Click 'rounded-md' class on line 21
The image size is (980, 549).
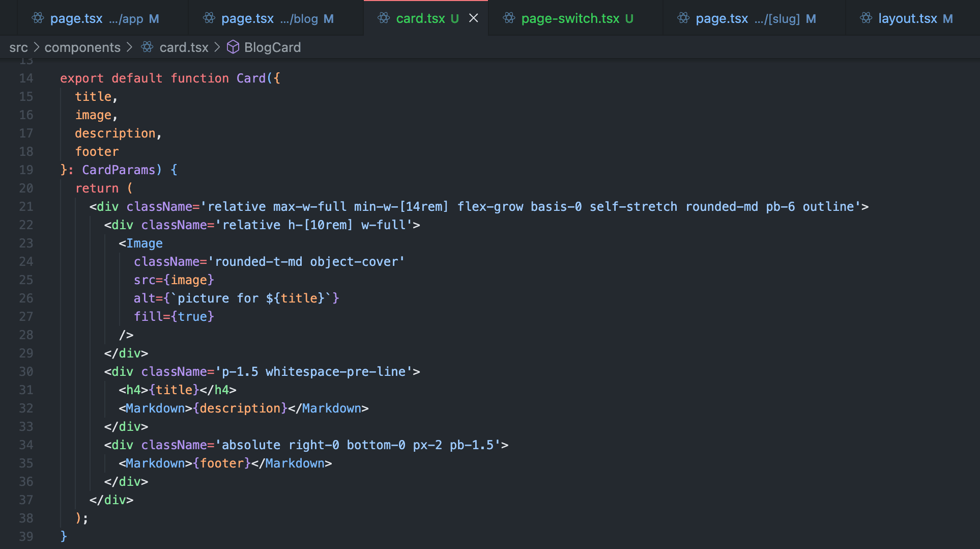coord(722,207)
